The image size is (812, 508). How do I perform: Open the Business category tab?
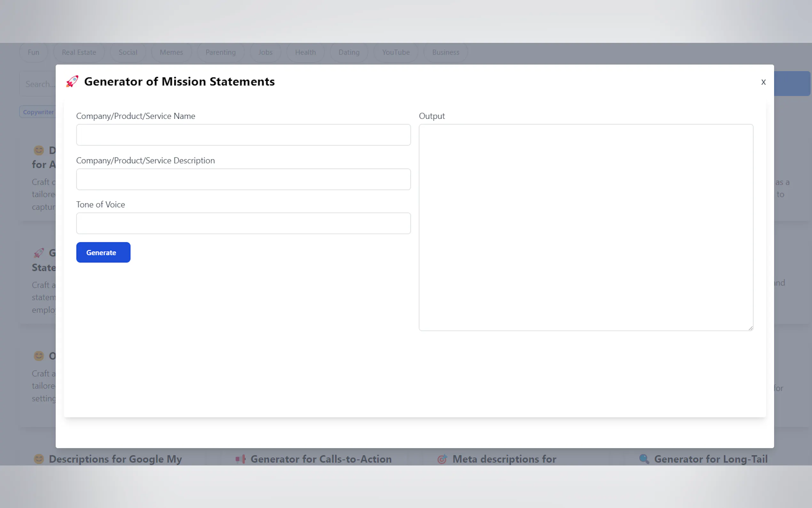[x=445, y=52]
